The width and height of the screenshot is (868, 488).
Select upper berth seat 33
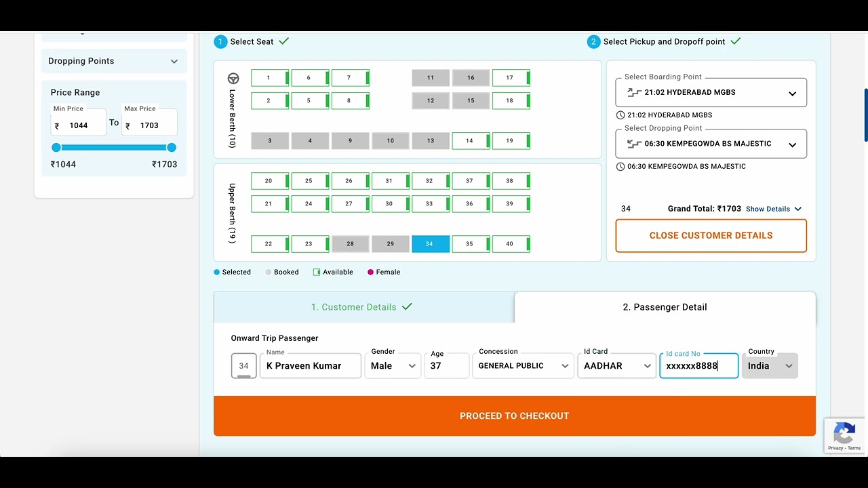[431, 204]
